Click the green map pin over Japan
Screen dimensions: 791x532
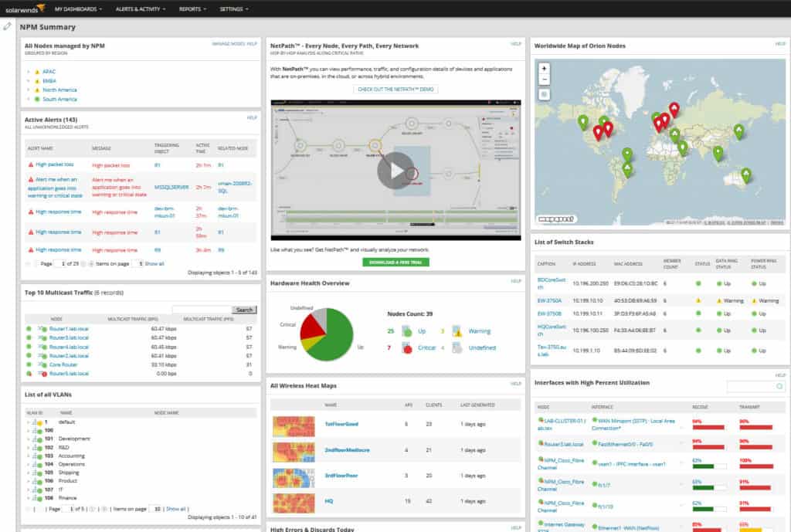(738, 131)
